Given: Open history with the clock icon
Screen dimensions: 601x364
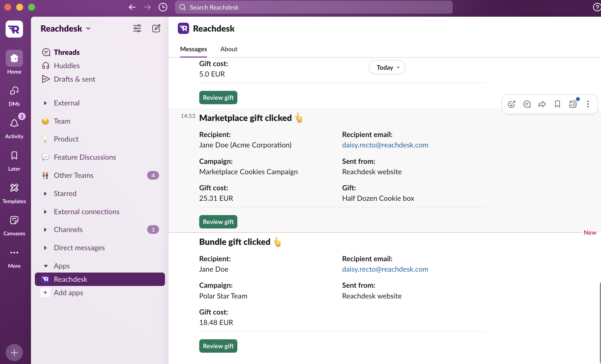Looking at the screenshot, I should (x=163, y=7).
